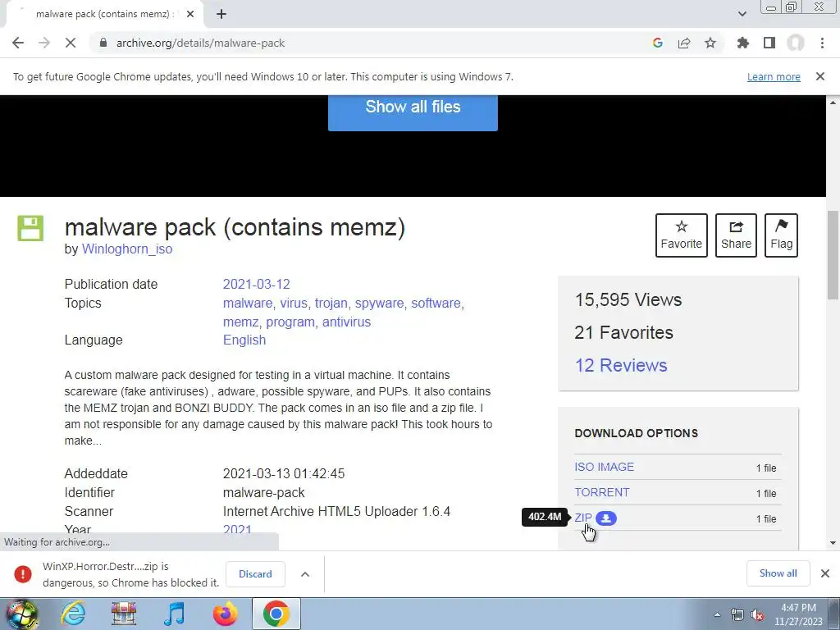
Task: Close the downloads bar
Action: (825, 573)
